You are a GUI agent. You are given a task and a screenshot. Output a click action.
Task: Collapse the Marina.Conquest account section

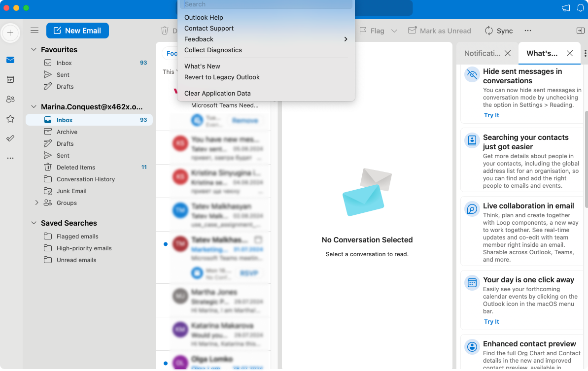[34, 107]
